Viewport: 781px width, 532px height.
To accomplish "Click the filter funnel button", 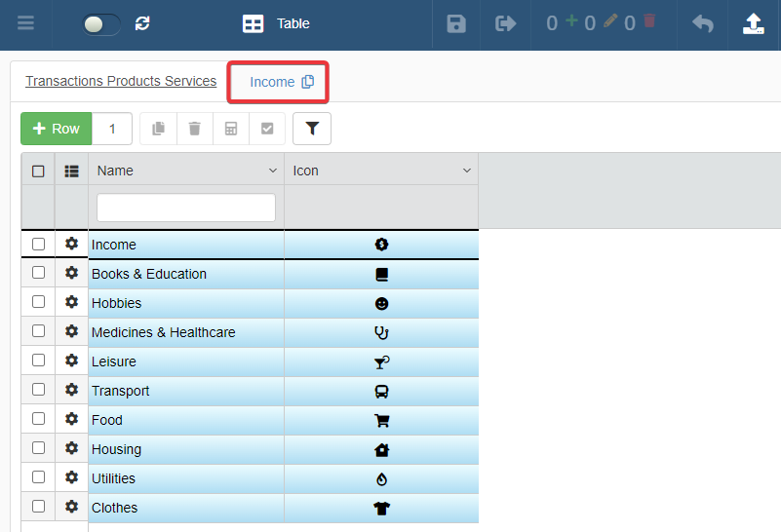I will point(312,129).
